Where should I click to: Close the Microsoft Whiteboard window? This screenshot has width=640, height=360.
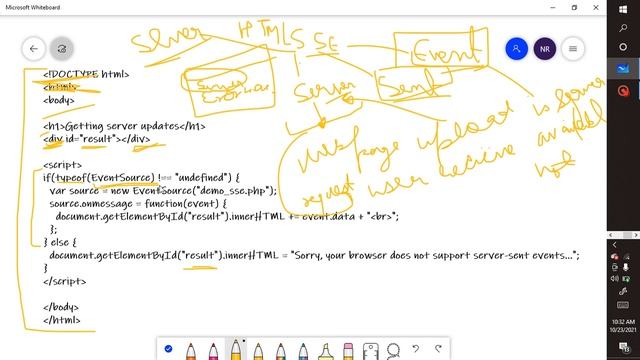click(596, 7)
